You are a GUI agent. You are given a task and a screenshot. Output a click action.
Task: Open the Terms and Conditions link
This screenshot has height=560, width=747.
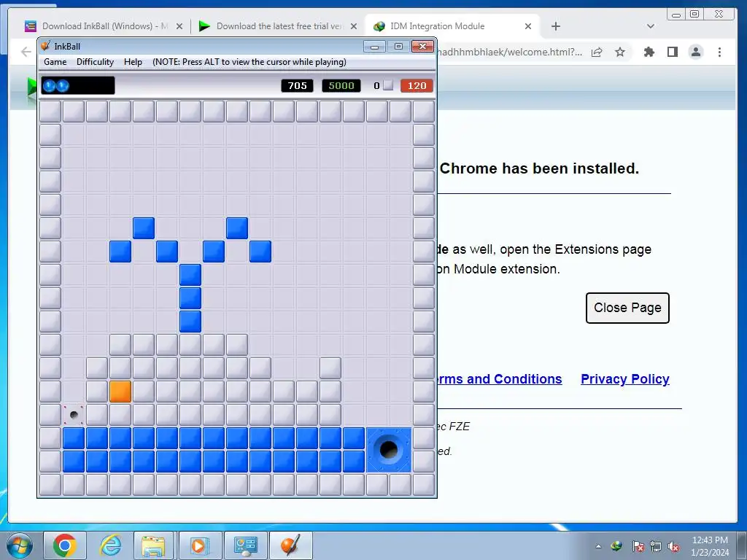(499, 379)
